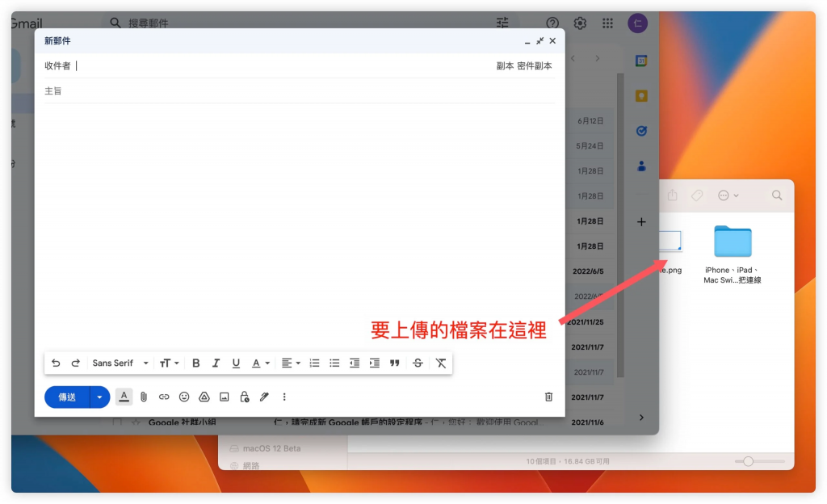Insert a bulleted list
The height and width of the screenshot is (504, 827).
(x=334, y=363)
